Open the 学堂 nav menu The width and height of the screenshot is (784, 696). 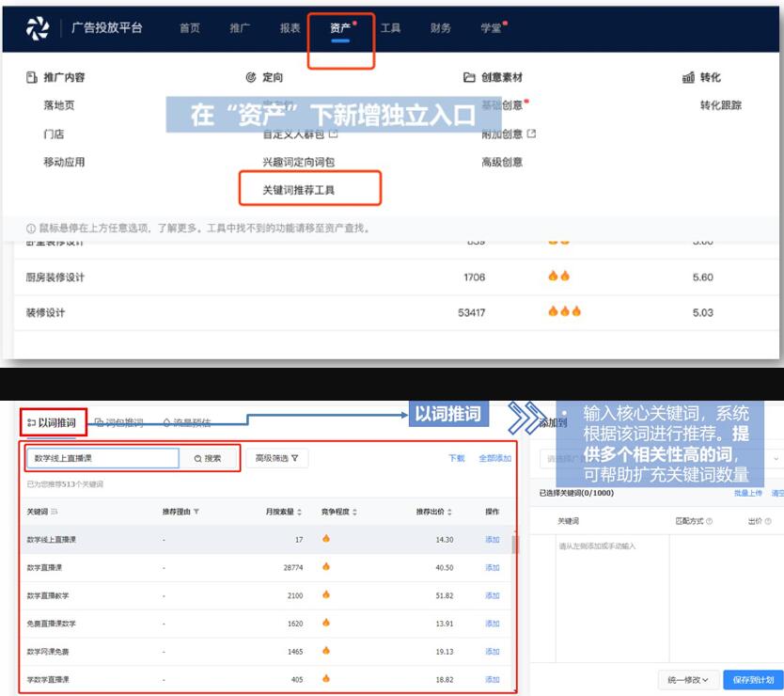tap(491, 28)
